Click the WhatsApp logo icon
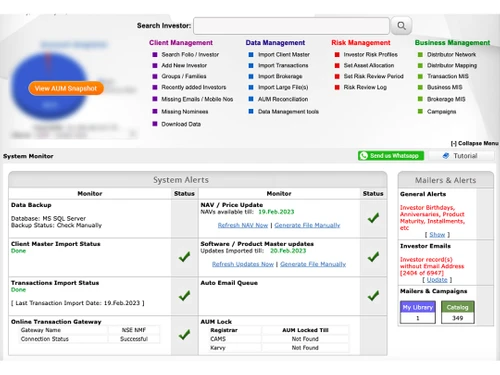The width and height of the screenshot is (500, 375). tap(364, 156)
